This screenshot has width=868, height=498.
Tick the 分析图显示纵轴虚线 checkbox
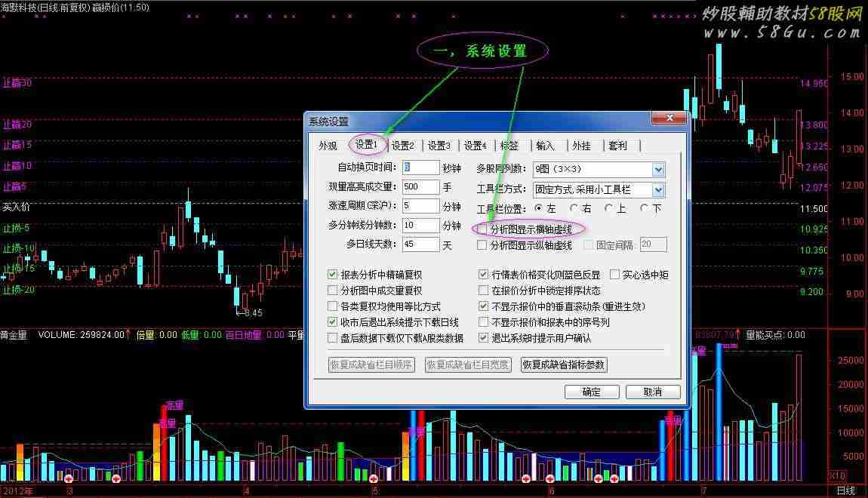[x=482, y=245]
